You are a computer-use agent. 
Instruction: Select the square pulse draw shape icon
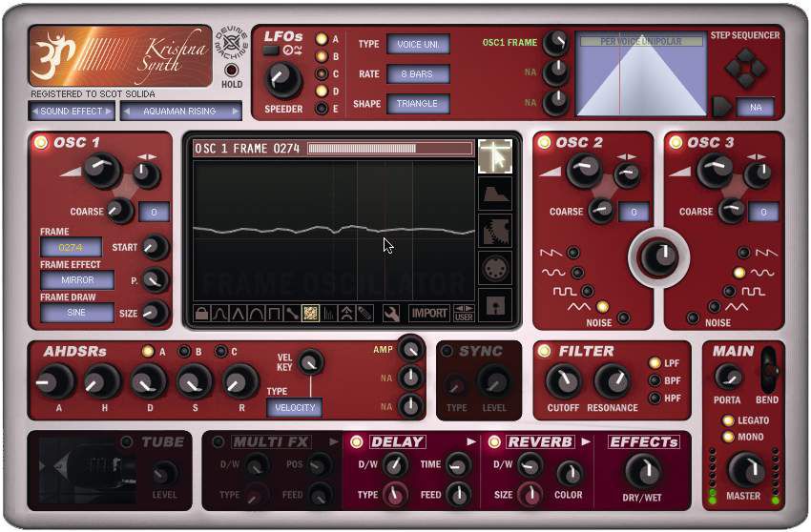274,314
